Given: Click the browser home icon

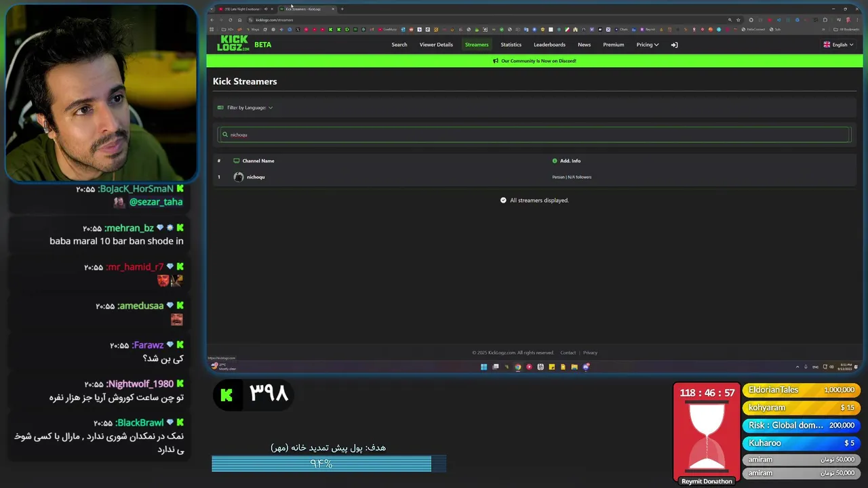Looking at the screenshot, I should pyautogui.click(x=239, y=20).
